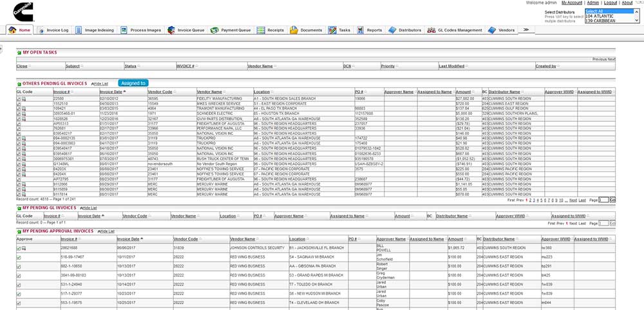Click the Page number input field
Screen dimensions: 644x310
603,200
